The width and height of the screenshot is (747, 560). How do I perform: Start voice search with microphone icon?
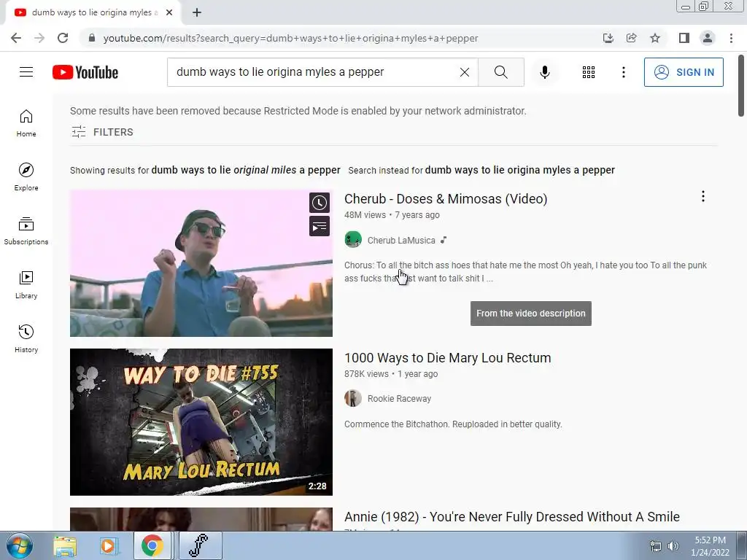(544, 72)
